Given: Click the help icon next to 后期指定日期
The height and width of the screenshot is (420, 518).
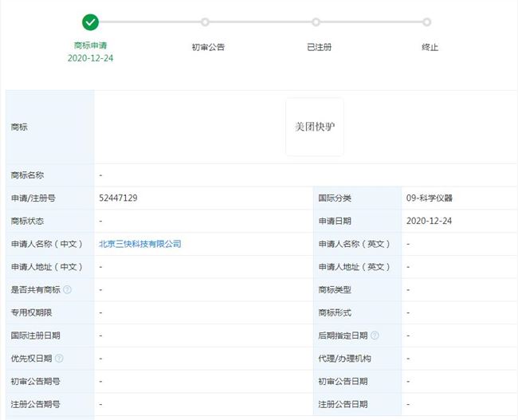Looking at the screenshot, I should 375,336.
